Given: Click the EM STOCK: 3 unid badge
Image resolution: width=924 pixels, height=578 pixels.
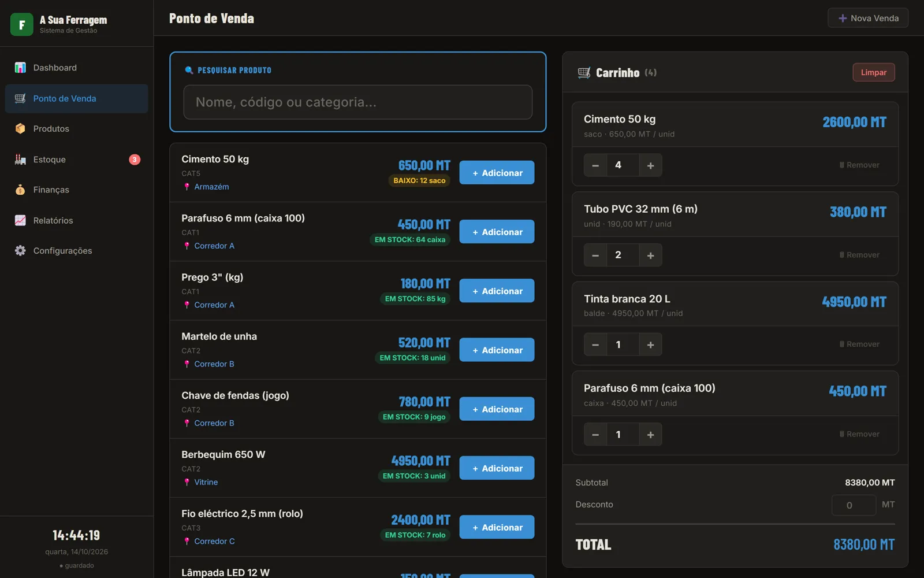Looking at the screenshot, I should coord(414,476).
